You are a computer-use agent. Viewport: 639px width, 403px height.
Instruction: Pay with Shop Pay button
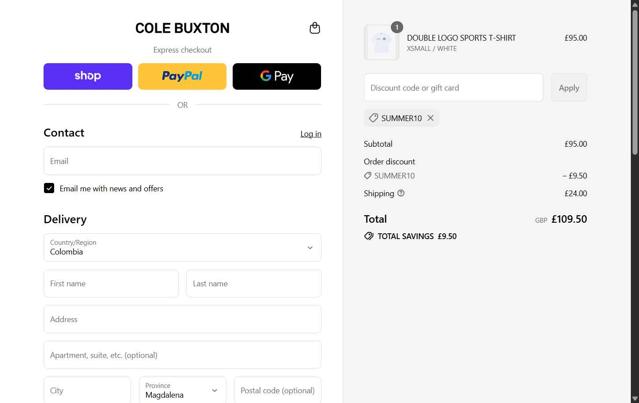[x=88, y=76]
